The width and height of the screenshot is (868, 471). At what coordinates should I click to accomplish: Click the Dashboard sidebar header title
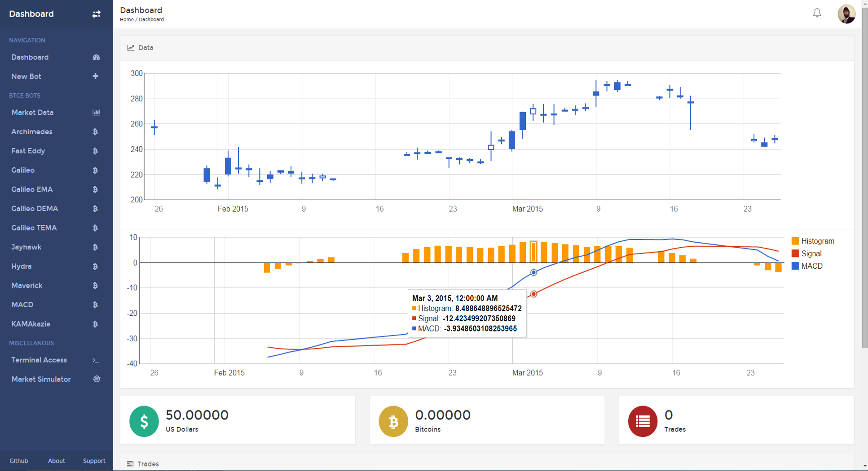pyautogui.click(x=31, y=14)
